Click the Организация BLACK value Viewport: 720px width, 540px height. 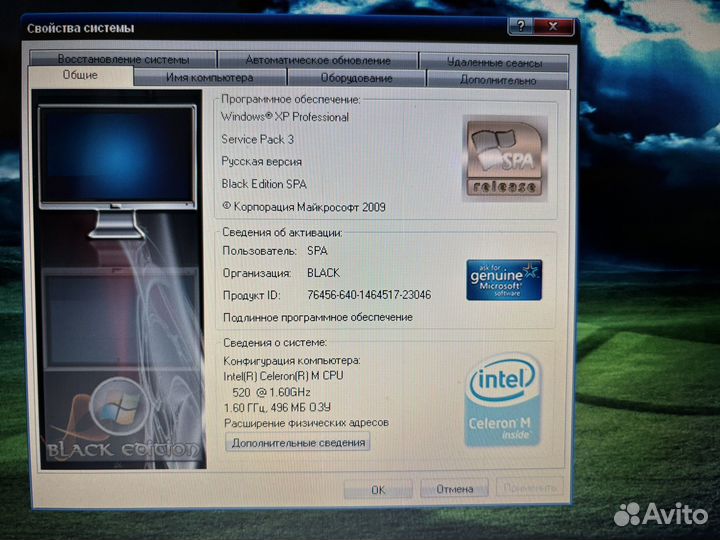coord(323,273)
